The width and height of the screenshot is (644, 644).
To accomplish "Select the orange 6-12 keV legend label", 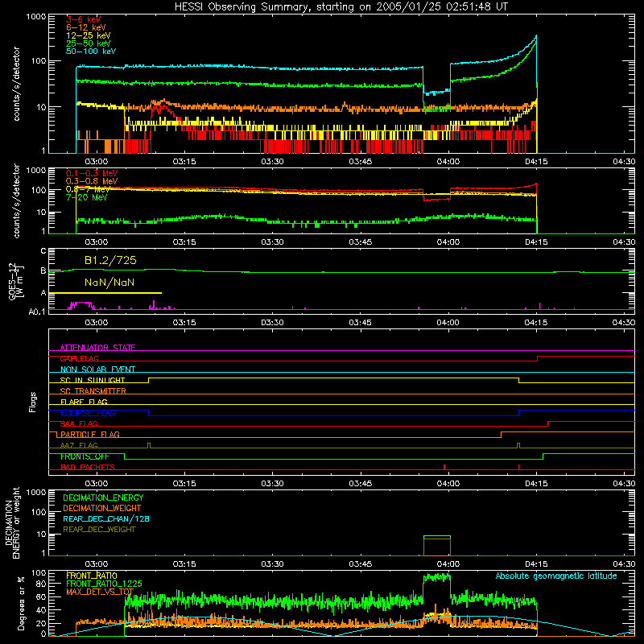I will tap(86, 27).
